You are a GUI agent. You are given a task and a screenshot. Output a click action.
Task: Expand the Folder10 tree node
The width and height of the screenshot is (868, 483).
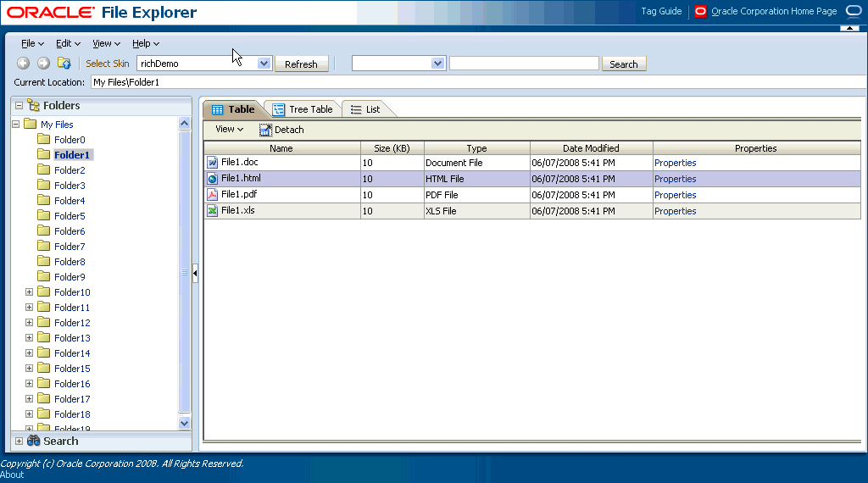pos(30,291)
